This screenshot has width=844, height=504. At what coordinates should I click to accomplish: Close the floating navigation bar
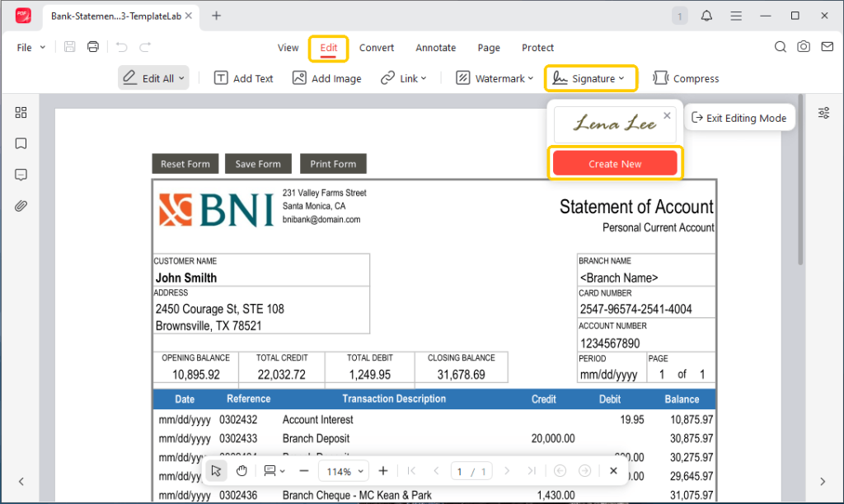[x=613, y=471]
